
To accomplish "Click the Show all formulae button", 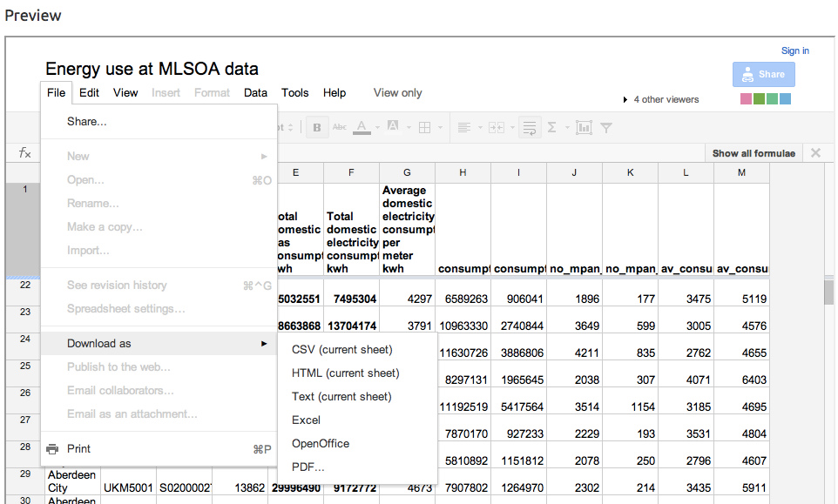I will pos(754,153).
